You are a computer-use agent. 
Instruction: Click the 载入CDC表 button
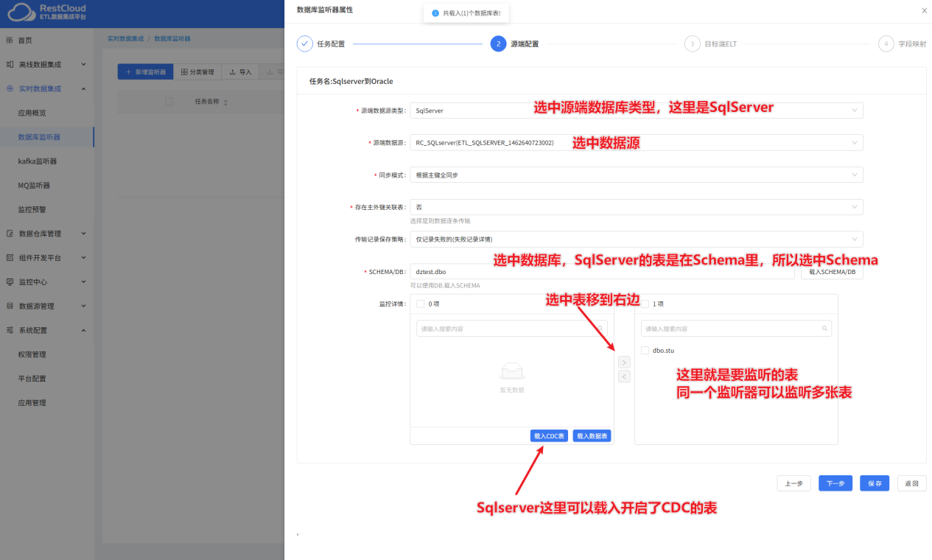549,436
